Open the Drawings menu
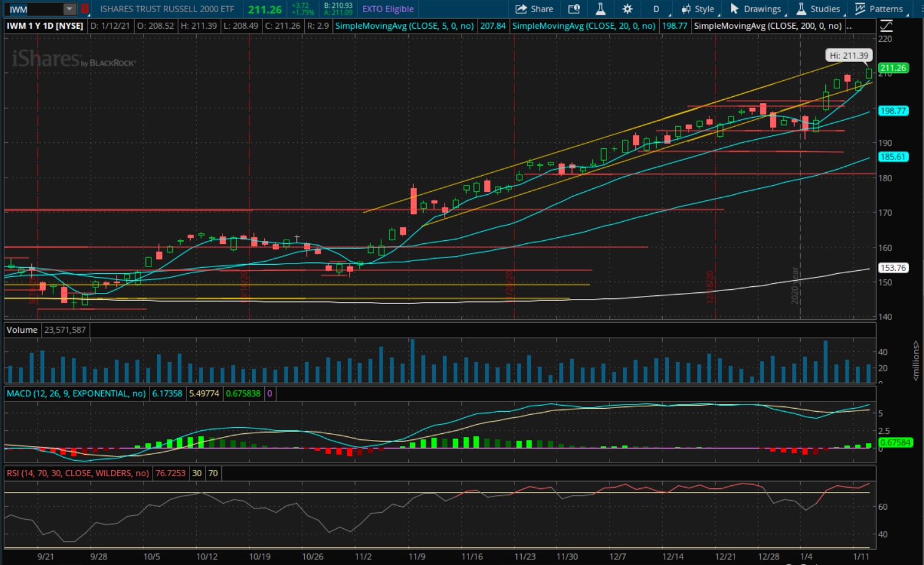 pyautogui.click(x=755, y=9)
